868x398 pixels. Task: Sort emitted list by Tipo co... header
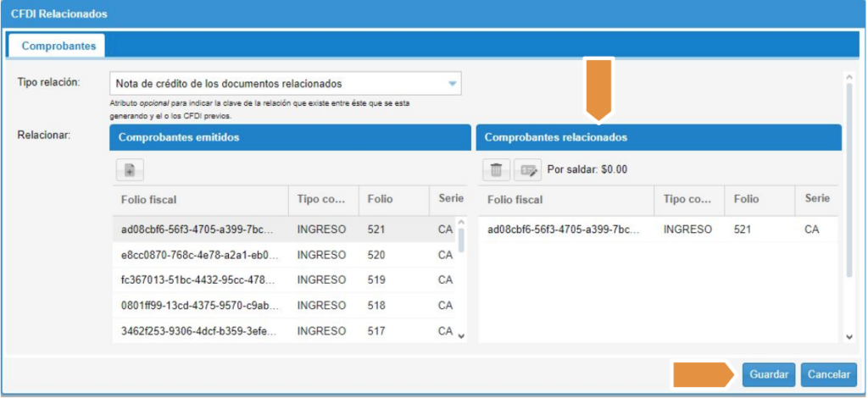click(322, 200)
